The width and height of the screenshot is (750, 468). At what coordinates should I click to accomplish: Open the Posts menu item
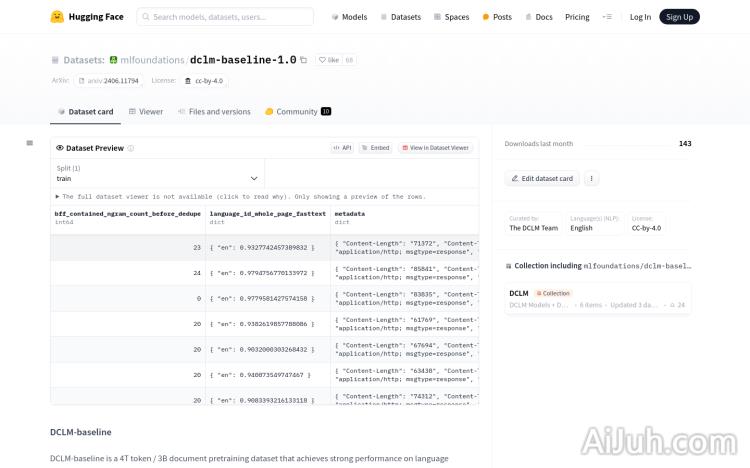pos(496,17)
